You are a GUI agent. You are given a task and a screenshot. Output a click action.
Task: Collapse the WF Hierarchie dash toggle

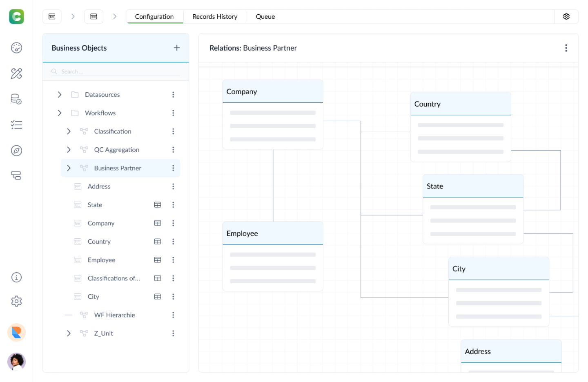(x=69, y=315)
